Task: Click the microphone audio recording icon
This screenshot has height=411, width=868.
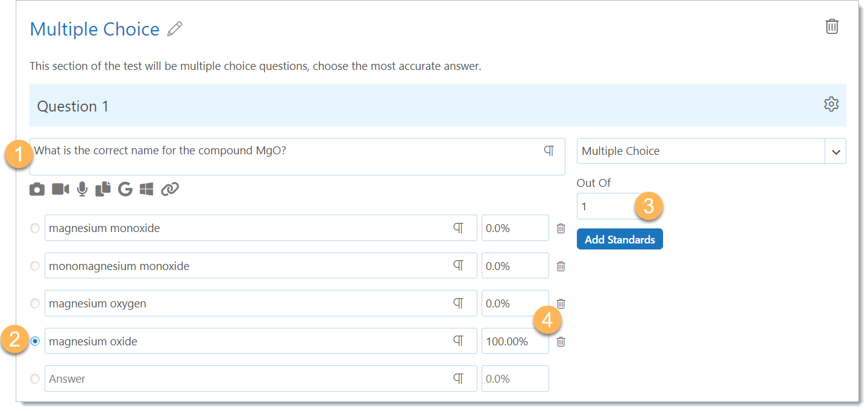Action: [83, 189]
